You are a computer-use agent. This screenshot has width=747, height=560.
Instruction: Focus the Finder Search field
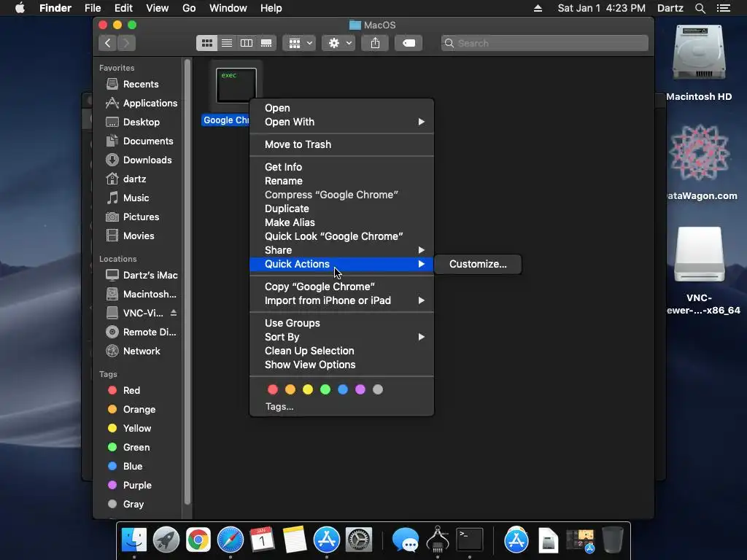(x=544, y=43)
